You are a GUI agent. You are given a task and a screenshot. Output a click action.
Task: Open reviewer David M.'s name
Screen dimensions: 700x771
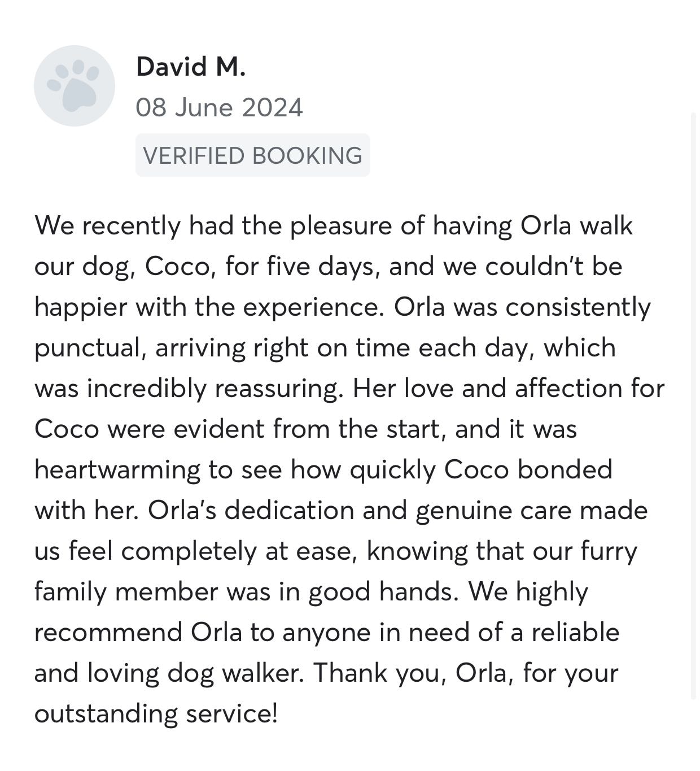(191, 67)
